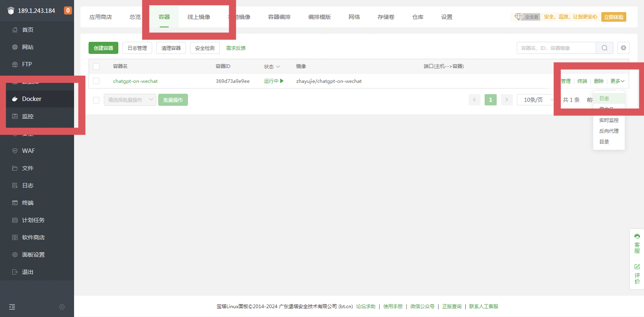Go to the next page arrow
The height and width of the screenshot is (317, 644).
coord(507,100)
